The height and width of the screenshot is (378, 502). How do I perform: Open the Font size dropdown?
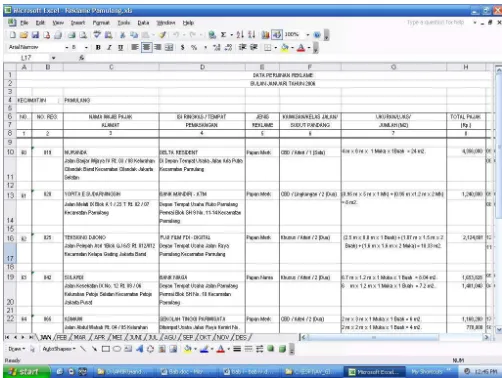pyautogui.click(x=87, y=48)
